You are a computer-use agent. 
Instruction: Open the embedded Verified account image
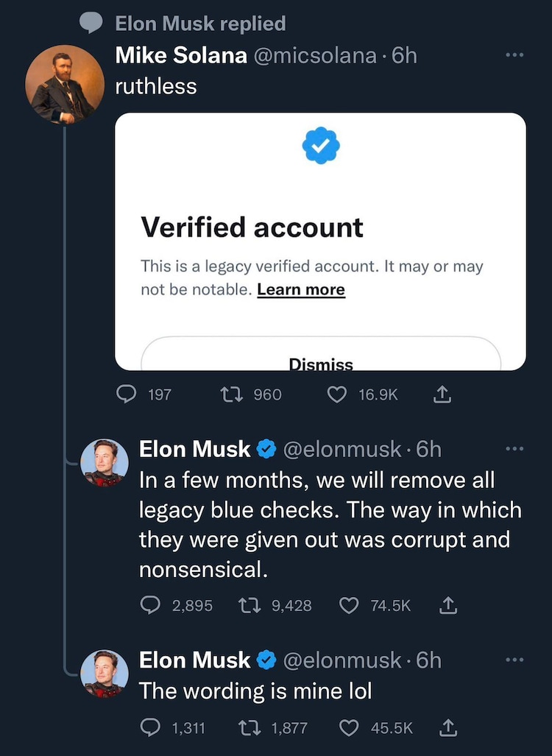pyautogui.click(x=320, y=221)
